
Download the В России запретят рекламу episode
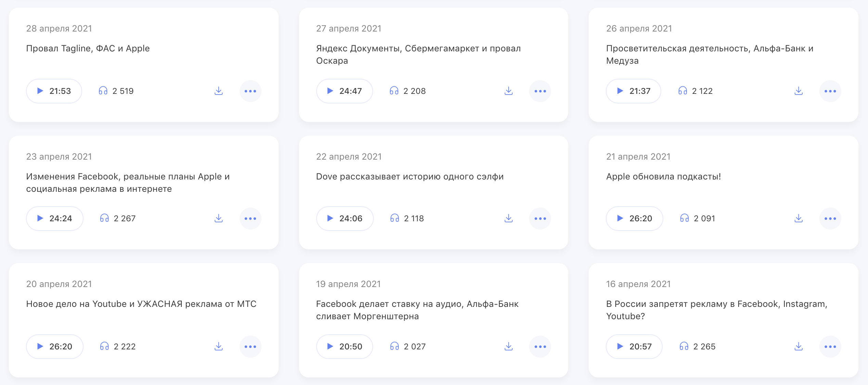[x=799, y=347]
